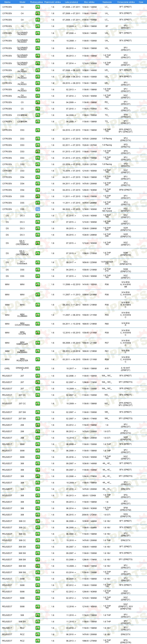The width and height of the screenshot is (147, 644).
Task: Click petrol icon in OPEL Grandland X row
Action: [38, 368]
